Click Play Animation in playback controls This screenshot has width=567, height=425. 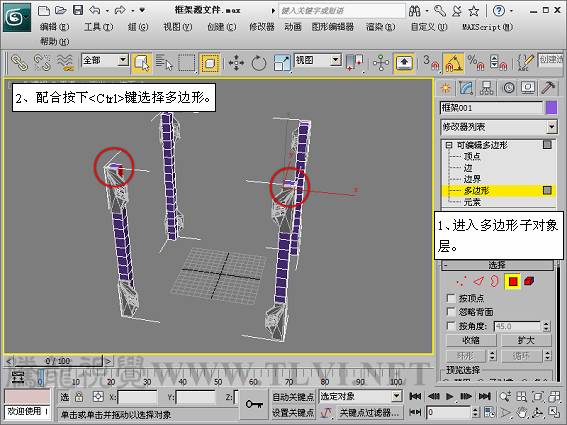449,396
